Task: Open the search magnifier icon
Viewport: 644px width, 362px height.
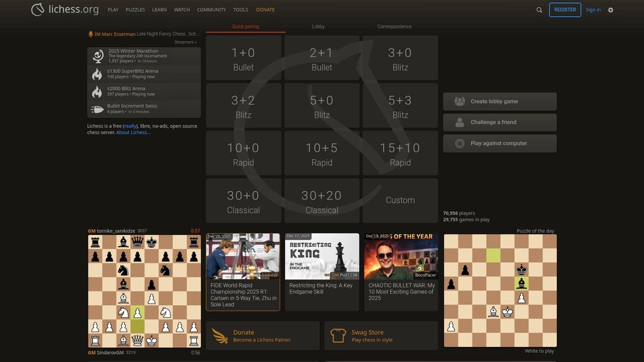Action: pyautogui.click(x=539, y=10)
